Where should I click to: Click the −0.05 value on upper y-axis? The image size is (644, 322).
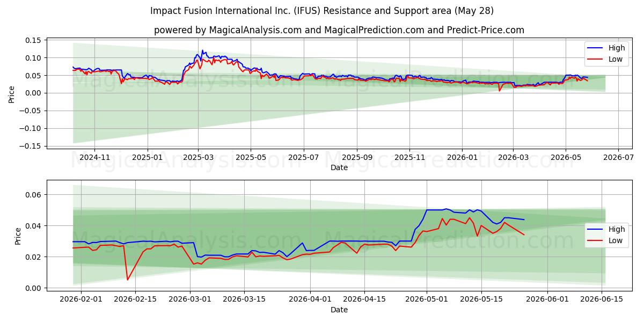(31, 111)
